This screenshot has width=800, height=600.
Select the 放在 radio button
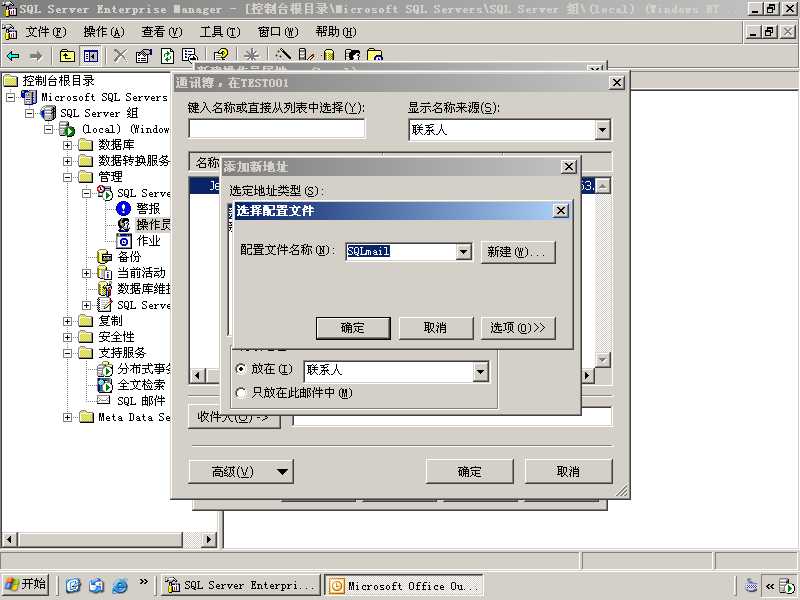[x=241, y=369]
